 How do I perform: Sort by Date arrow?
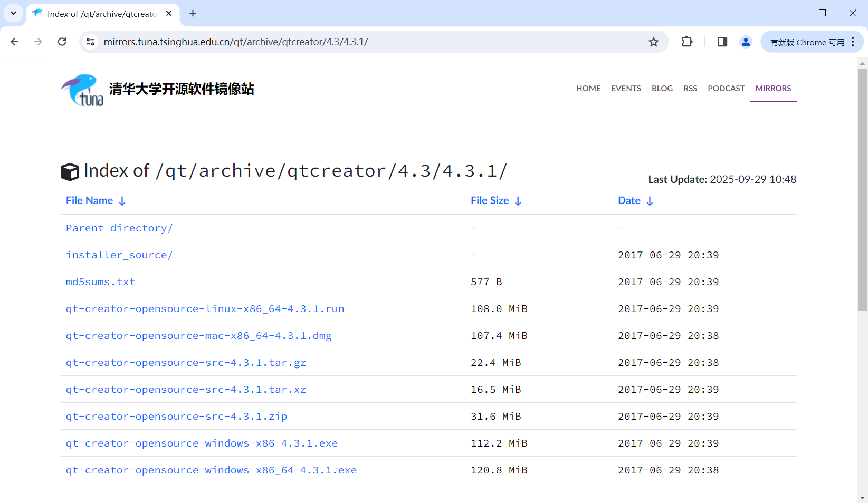pos(650,201)
